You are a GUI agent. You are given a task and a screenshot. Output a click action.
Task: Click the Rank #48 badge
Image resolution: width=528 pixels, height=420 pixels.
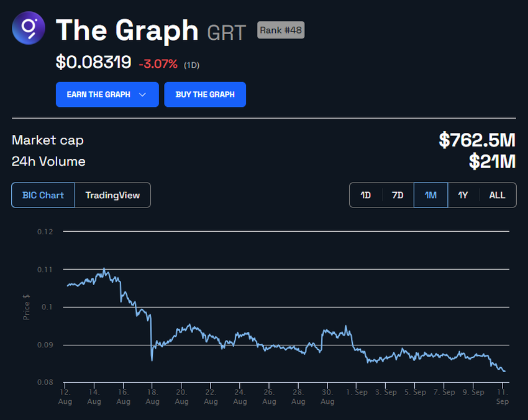280,30
